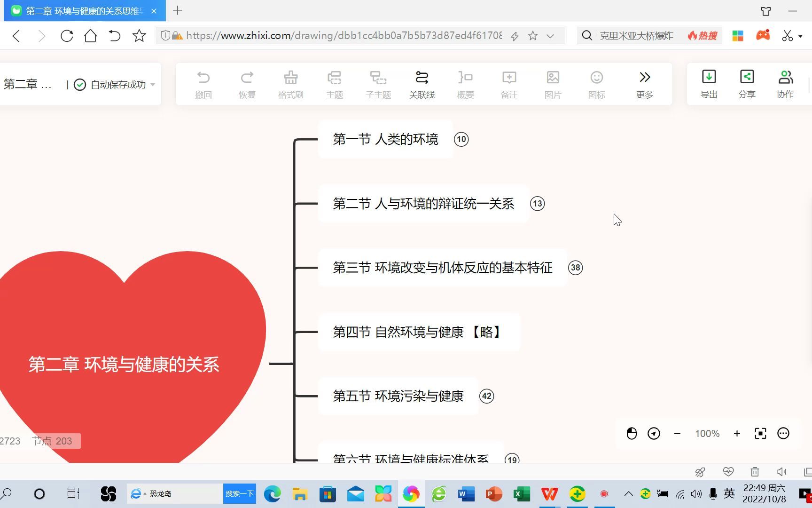Image resolution: width=812 pixels, height=508 pixels.
Task: Switch to the 第二章 环境与健康的关系思维 browser tab
Action: click(85, 11)
